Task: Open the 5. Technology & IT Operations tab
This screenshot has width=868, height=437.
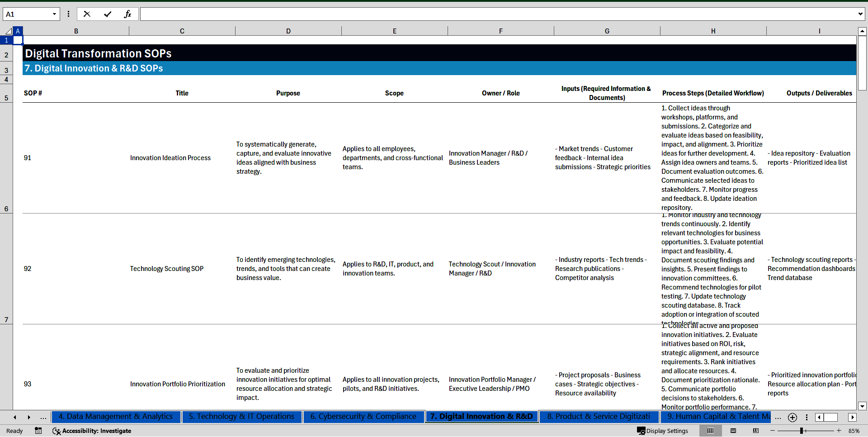Action: [x=241, y=416]
